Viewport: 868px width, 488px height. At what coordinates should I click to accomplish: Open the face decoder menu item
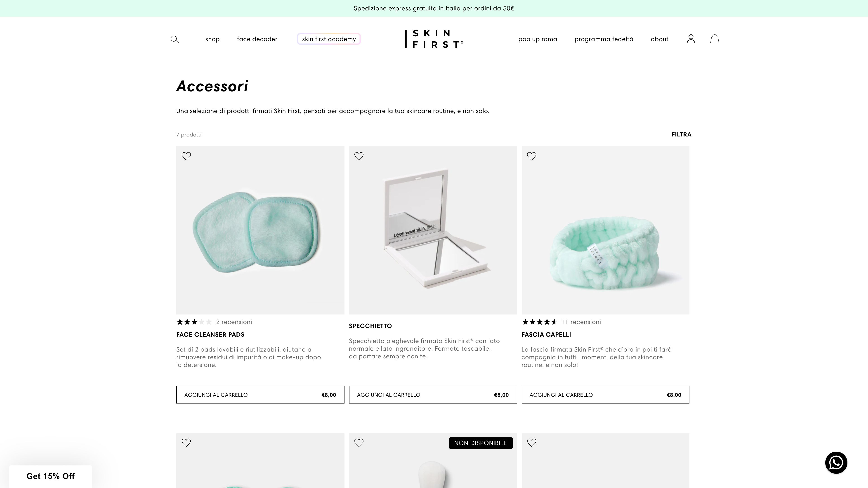tap(257, 39)
